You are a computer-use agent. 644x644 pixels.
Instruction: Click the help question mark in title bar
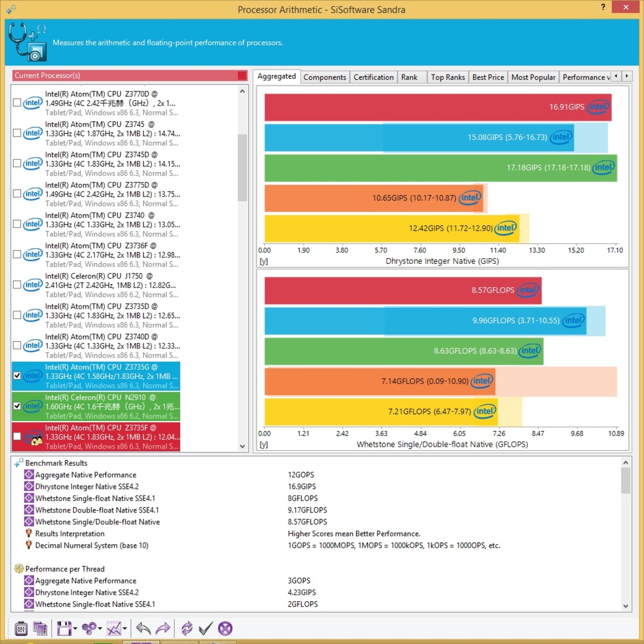(603, 7)
